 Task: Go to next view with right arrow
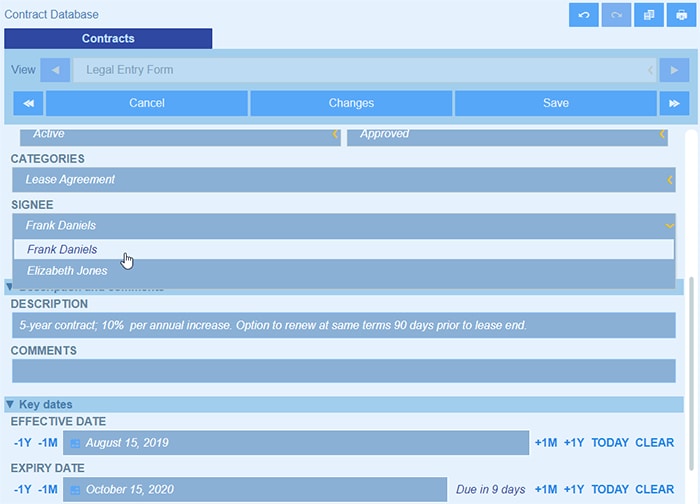(x=674, y=70)
